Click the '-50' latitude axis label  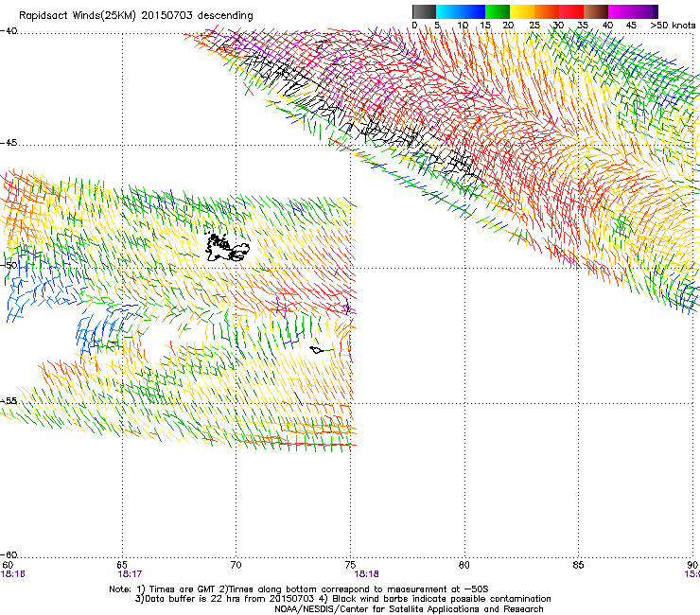click(x=9, y=265)
